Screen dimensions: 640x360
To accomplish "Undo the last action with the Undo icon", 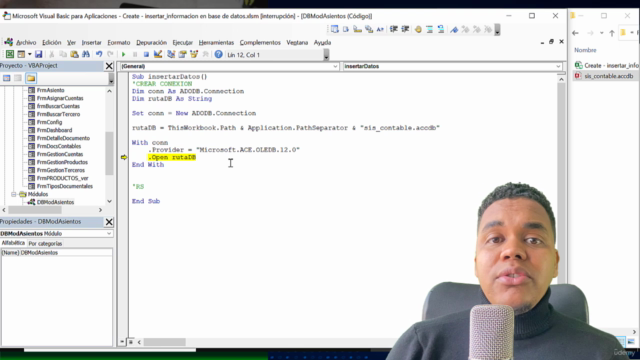I will point(99,54).
